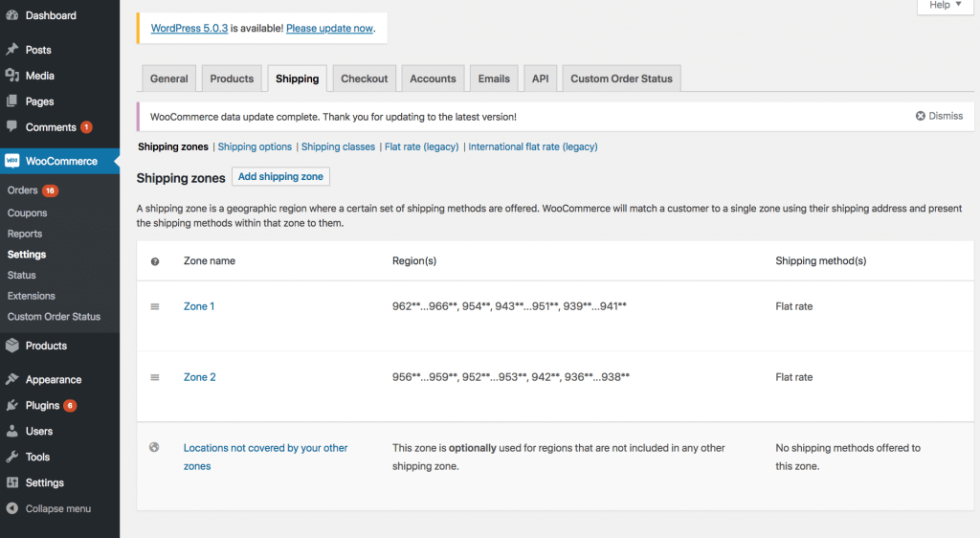Click the Add shipping zone button
Screen dimensions: 980x538
tap(280, 177)
